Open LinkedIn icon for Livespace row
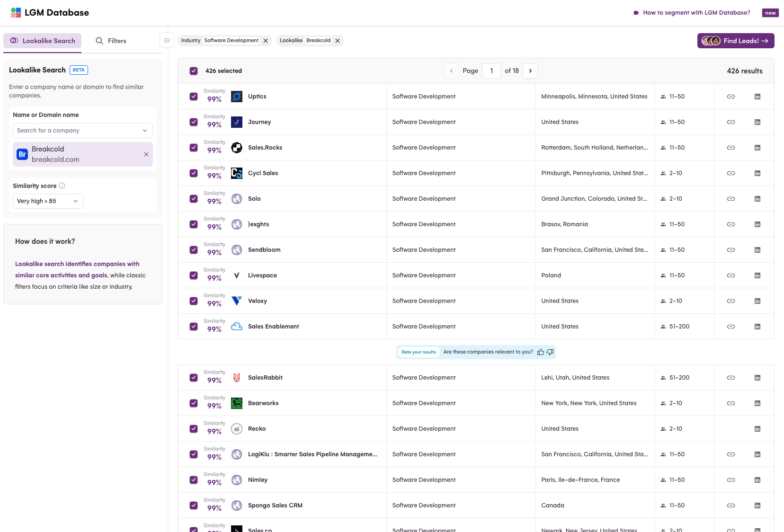 pyautogui.click(x=757, y=275)
